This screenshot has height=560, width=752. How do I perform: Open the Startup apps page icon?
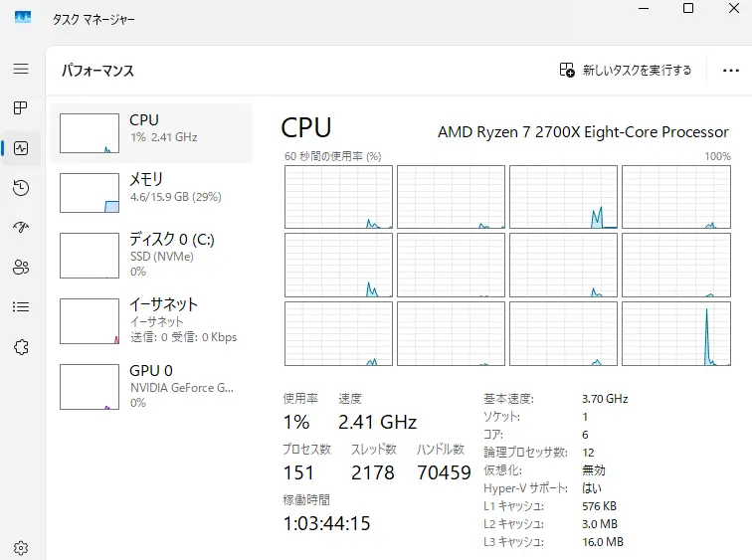tap(21, 228)
